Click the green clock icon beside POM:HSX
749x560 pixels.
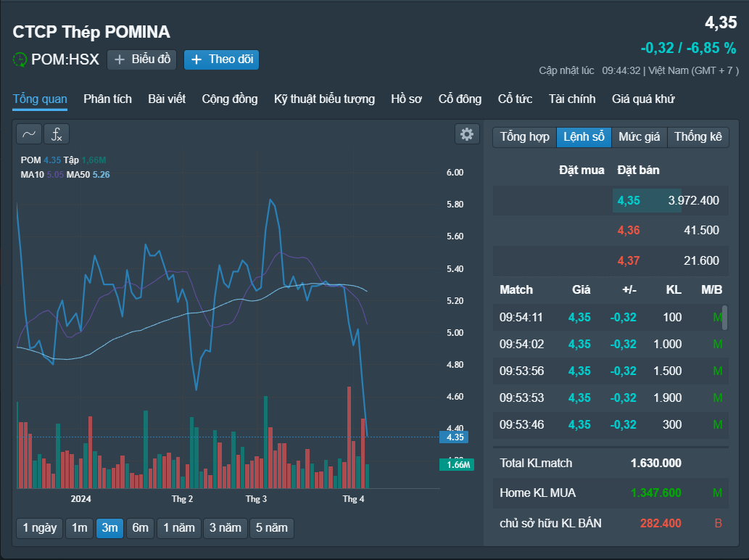coord(20,59)
